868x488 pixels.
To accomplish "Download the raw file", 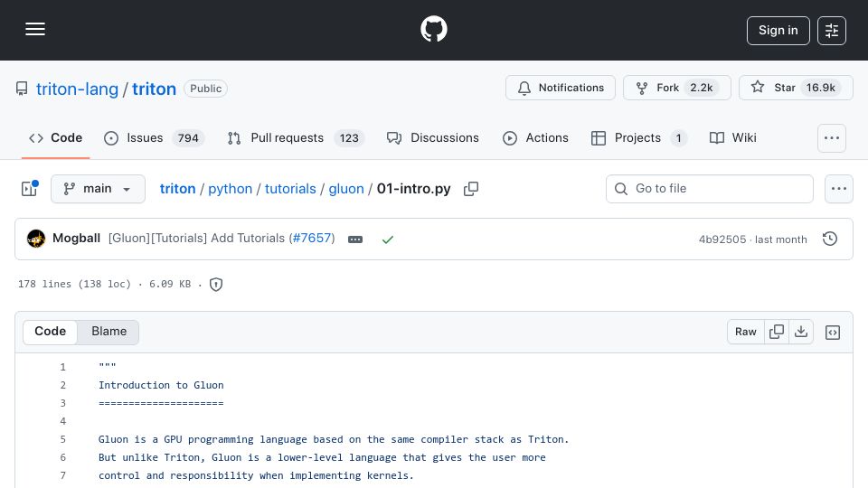I will point(801,332).
